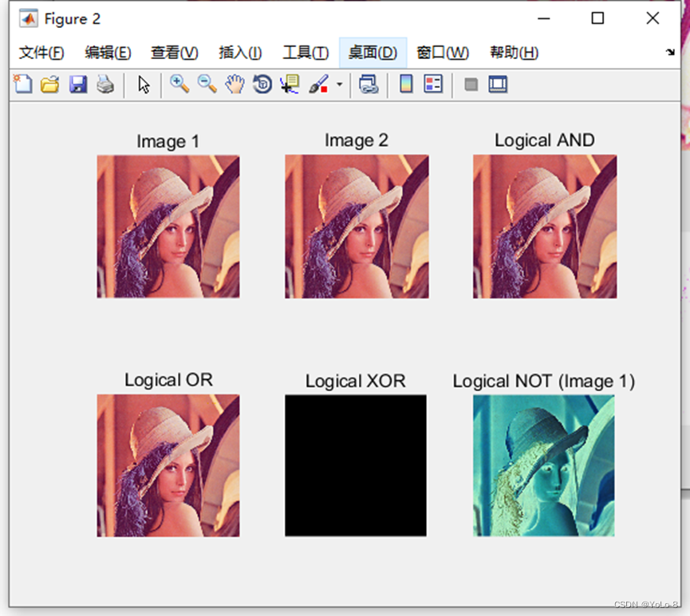Click the MATLAB logo in title bar

click(x=28, y=18)
